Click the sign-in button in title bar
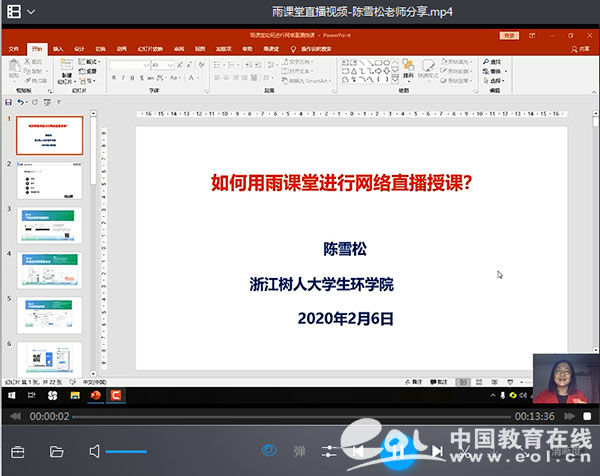The image size is (600, 476). pos(509,36)
